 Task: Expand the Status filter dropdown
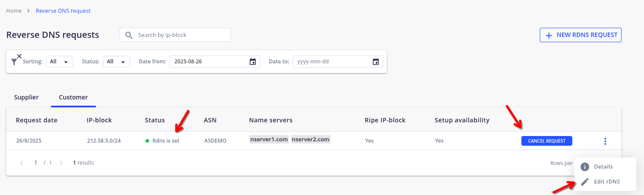tap(116, 62)
